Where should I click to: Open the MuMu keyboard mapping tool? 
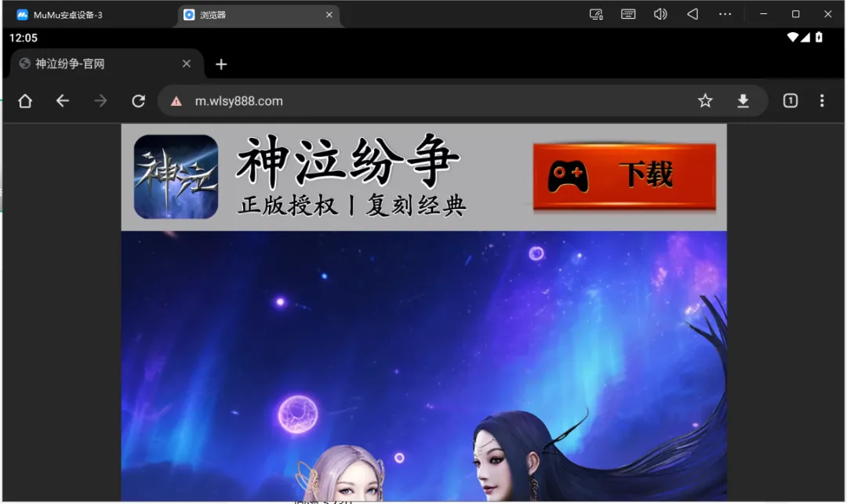pyautogui.click(x=628, y=15)
